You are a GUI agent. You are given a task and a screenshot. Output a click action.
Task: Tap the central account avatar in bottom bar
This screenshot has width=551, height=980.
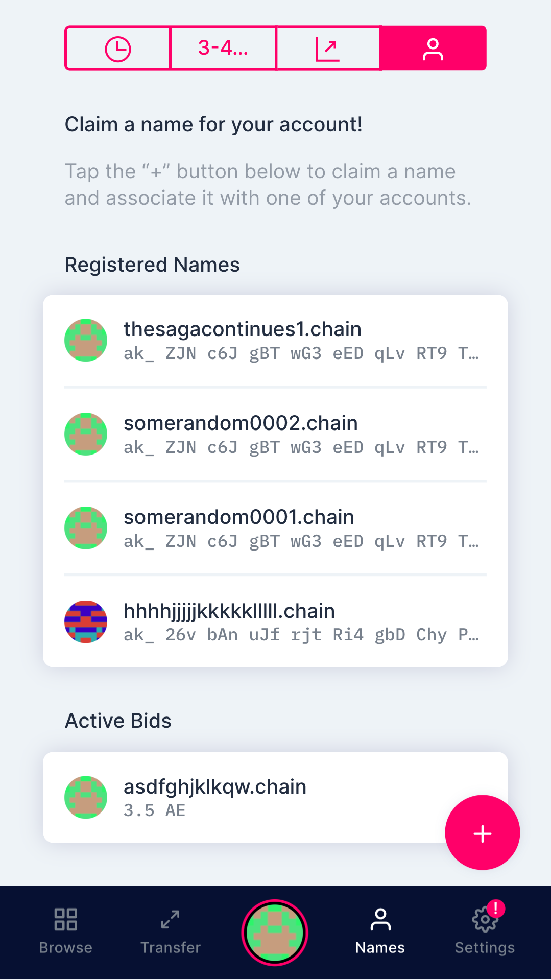(x=275, y=933)
